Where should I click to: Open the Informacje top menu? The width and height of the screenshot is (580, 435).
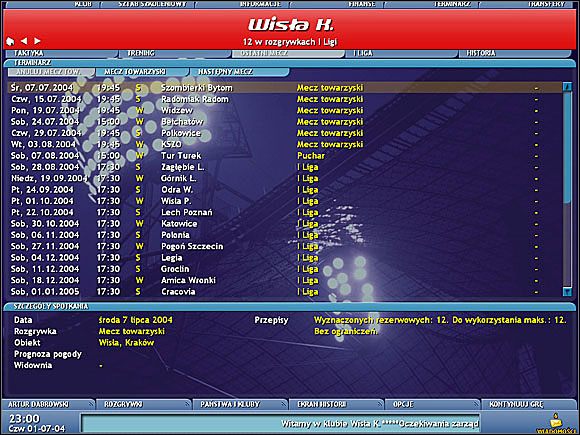point(242,4)
